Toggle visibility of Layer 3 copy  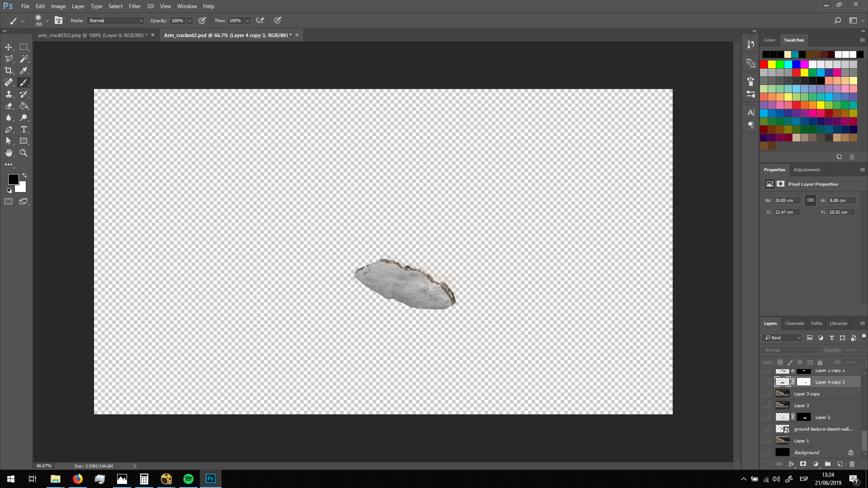coord(767,394)
